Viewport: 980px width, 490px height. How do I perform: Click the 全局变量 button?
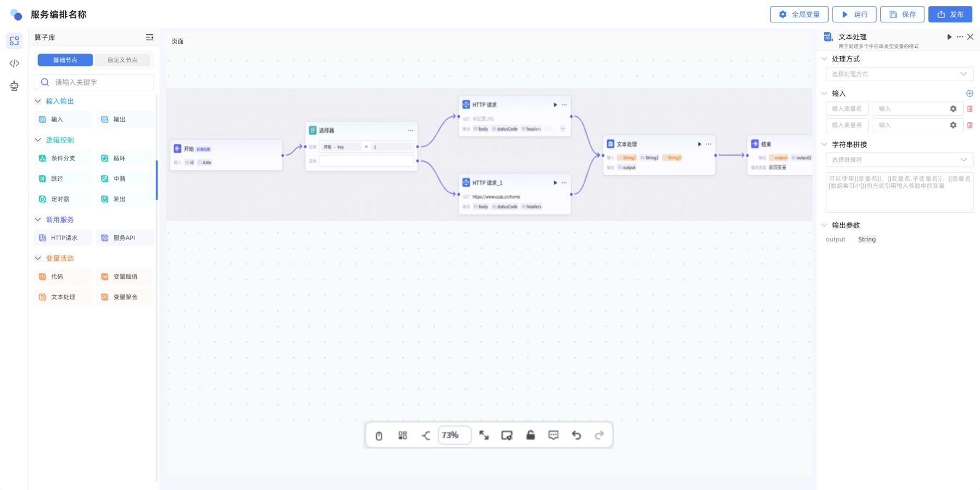click(x=799, y=14)
